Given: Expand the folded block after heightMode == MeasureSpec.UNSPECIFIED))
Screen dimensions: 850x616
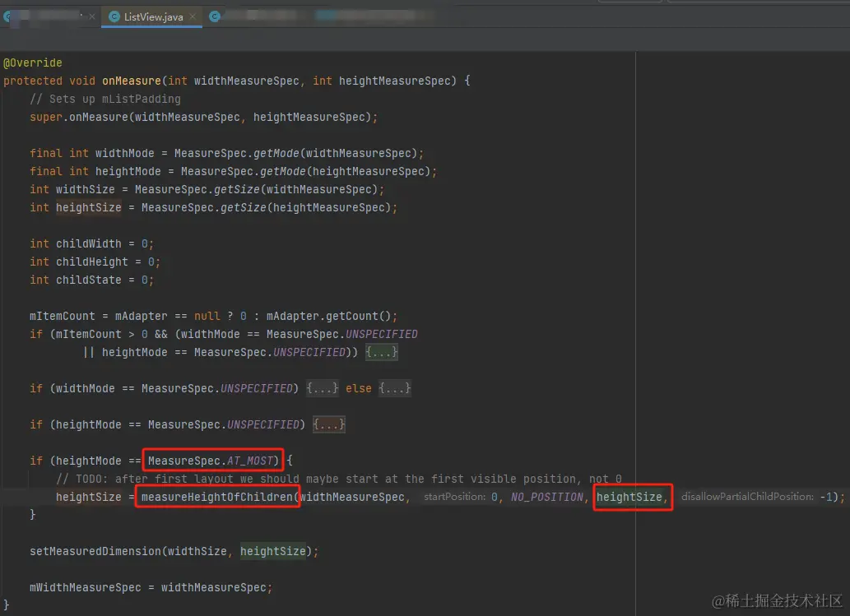Looking at the screenshot, I should pos(382,352).
